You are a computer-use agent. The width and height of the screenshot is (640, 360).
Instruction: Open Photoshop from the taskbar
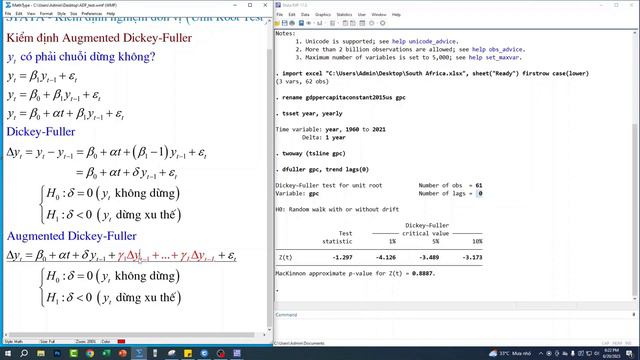click(57, 353)
